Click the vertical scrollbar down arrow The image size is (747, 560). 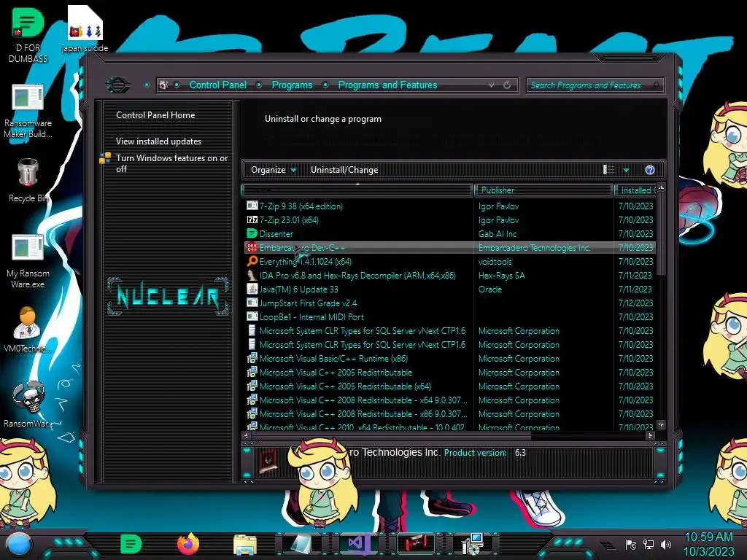[661, 424]
